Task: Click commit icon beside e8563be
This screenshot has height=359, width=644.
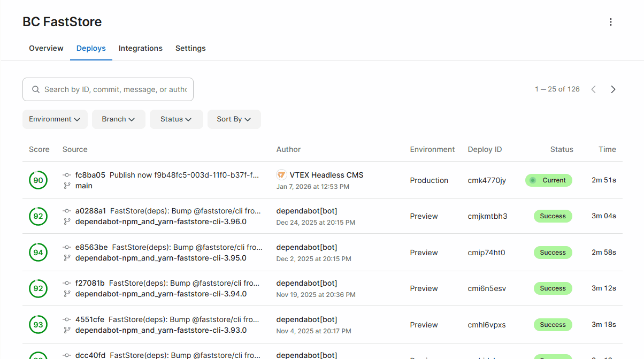Action: click(67, 247)
